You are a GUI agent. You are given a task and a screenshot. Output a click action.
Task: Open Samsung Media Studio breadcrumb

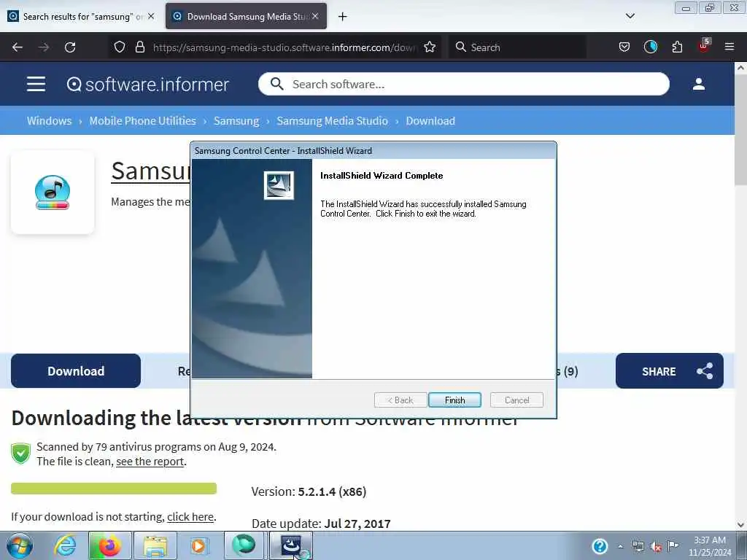coord(332,121)
